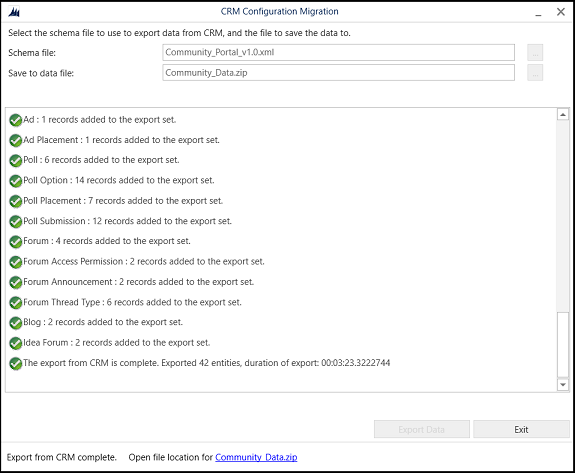Click the log scrollbar thumb
The height and width of the screenshot is (473, 575).
(563, 345)
